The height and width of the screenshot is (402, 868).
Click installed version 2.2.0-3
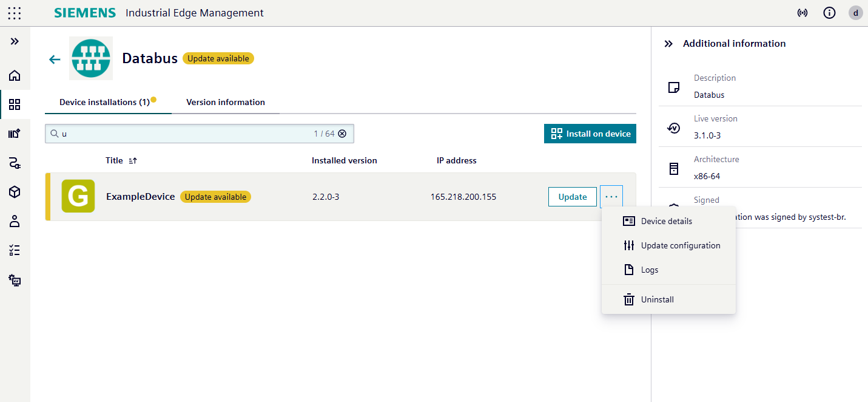pyautogui.click(x=326, y=197)
